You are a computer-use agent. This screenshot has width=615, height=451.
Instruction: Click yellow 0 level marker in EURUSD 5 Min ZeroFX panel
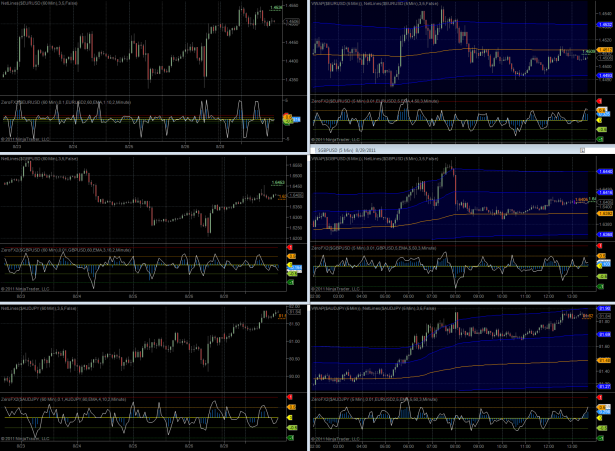(x=599, y=120)
